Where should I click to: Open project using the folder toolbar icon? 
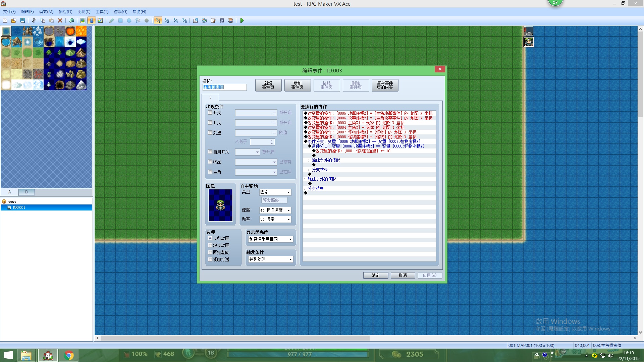[x=14, y=21]
